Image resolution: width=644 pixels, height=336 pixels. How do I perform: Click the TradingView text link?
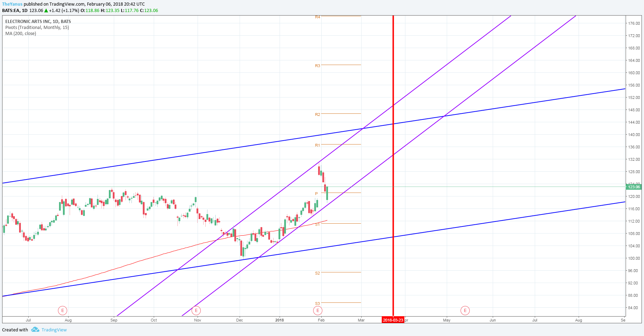point(54,330)
